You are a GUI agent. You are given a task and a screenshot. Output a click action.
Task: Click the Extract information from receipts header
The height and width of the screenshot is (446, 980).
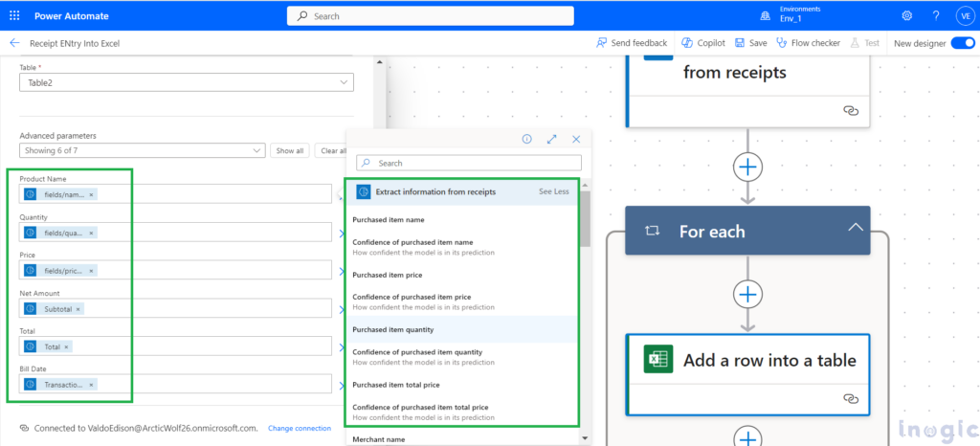coord(462,191)
